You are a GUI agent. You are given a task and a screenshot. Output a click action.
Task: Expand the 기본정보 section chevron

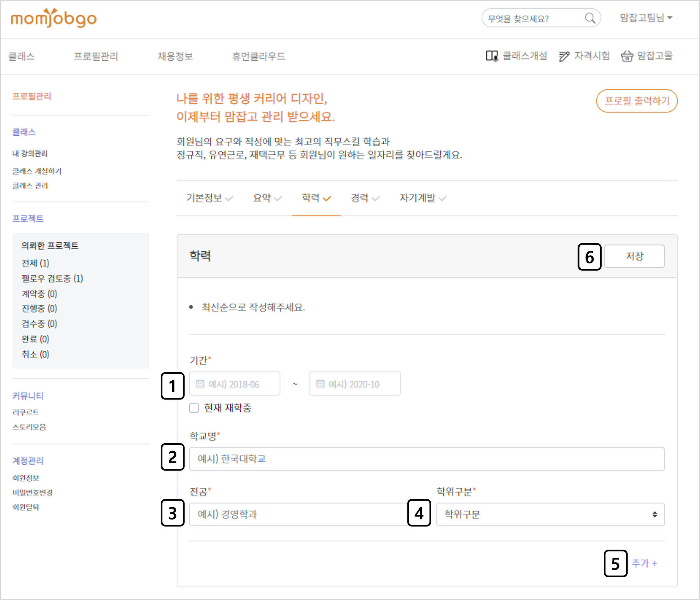[229, 199]
